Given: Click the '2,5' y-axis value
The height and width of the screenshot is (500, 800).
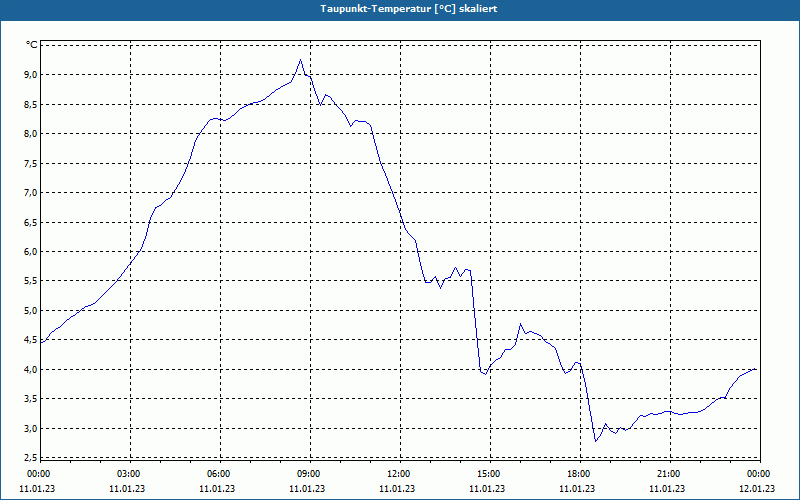Looking at the screenshot, I should [31, 457].
